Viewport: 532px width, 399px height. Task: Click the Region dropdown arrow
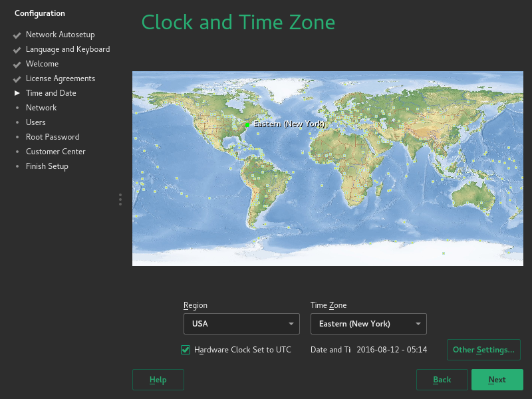(291, 323)
